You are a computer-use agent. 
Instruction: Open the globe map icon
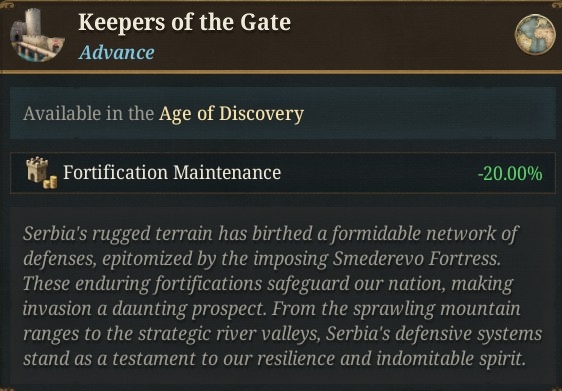point(535,35)
